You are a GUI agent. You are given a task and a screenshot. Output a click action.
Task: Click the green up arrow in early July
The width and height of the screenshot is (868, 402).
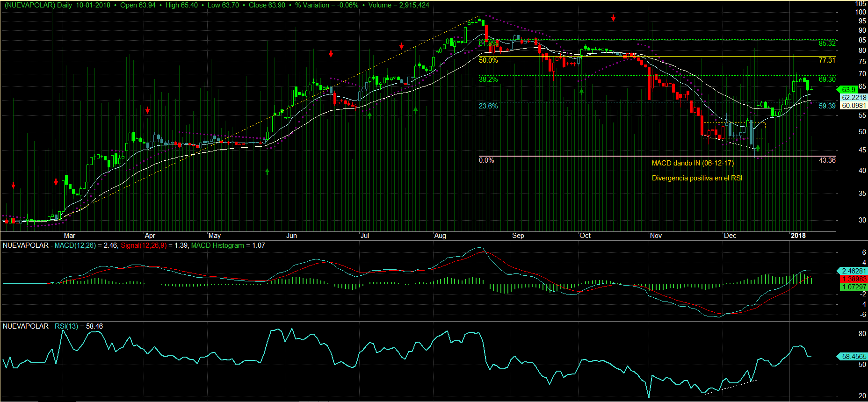369,115
